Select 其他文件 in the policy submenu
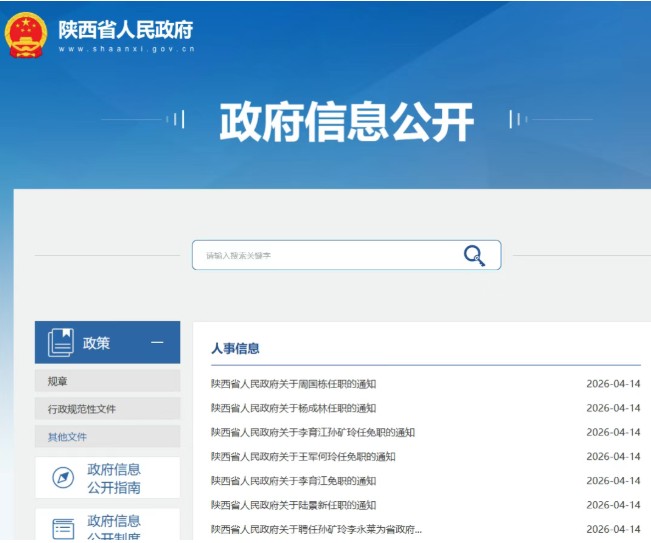The width and height of the screenshot is (651, 543). (x=67, y=437)
